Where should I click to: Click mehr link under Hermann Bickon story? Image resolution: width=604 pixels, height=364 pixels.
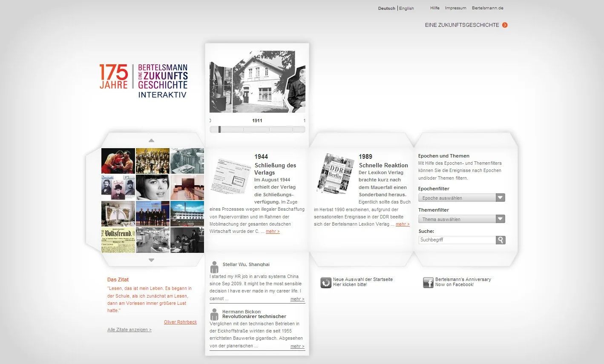[297, 347]
